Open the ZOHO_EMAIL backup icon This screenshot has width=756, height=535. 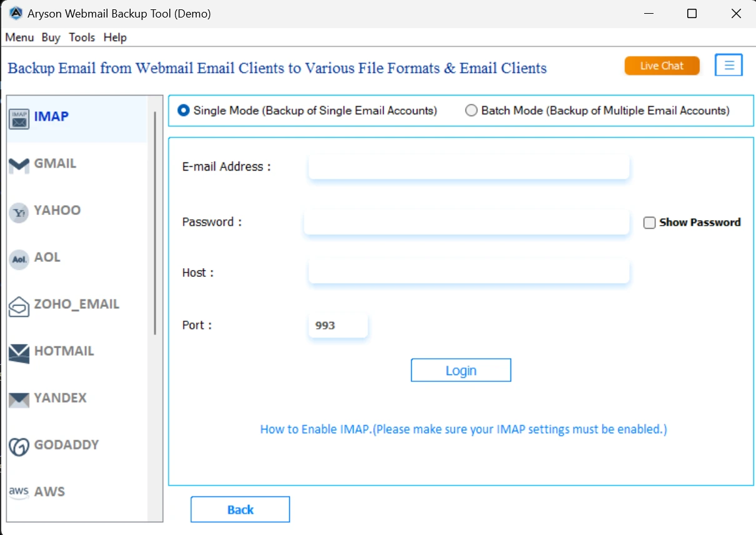(18, 306)
